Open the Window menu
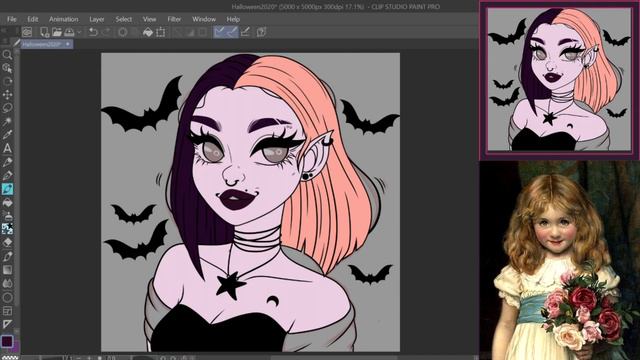640x360 pixels. (204, 19)
